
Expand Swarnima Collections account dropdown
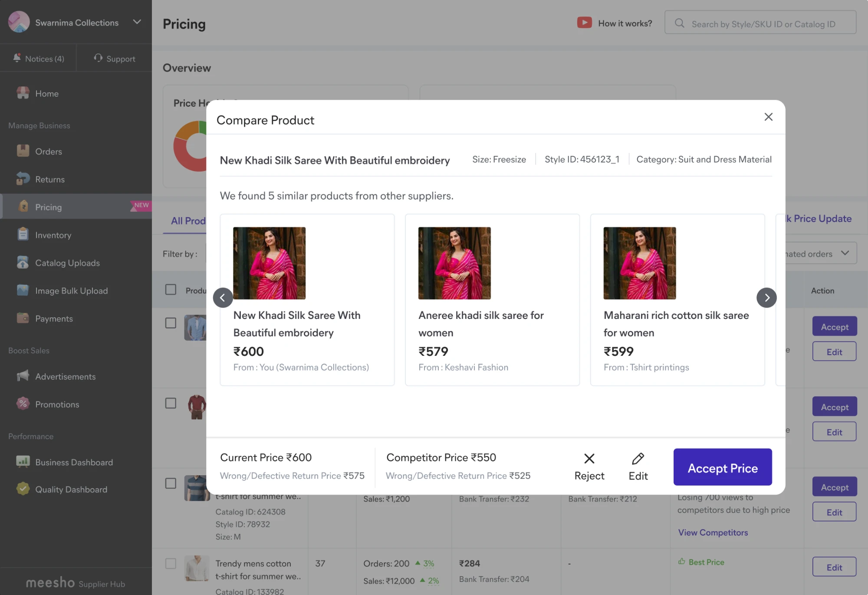click(137, 22)
